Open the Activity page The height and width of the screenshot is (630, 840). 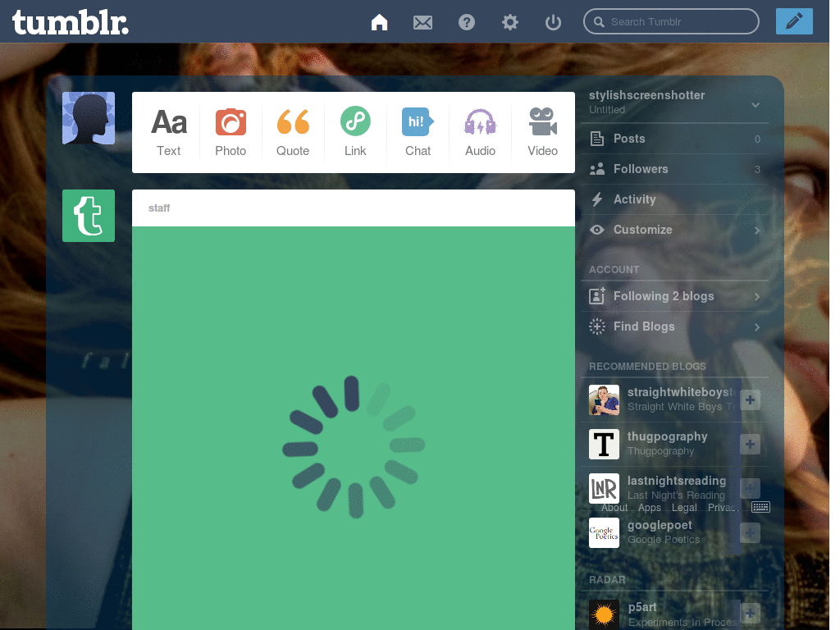tap(675, 199)
